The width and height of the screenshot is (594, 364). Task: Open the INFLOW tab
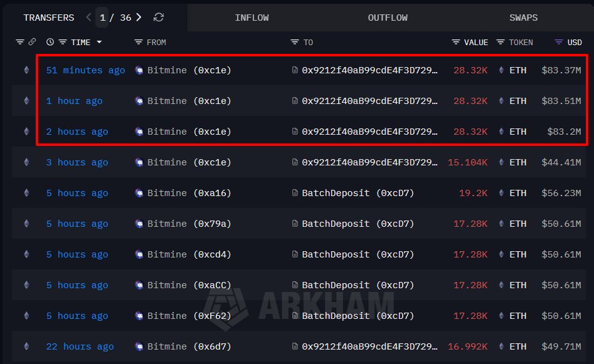tap(252, 18)
